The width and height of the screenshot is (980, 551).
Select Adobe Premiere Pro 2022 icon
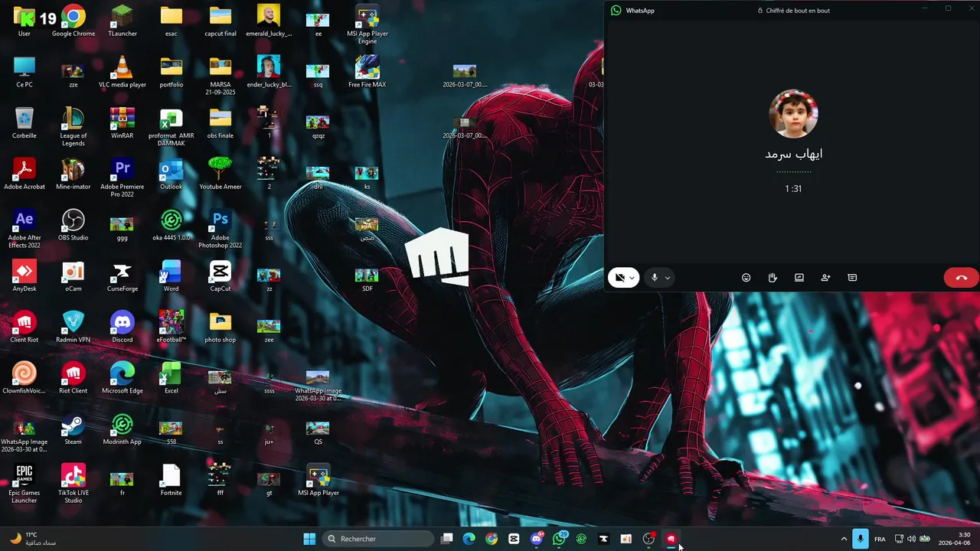(122, 178)
